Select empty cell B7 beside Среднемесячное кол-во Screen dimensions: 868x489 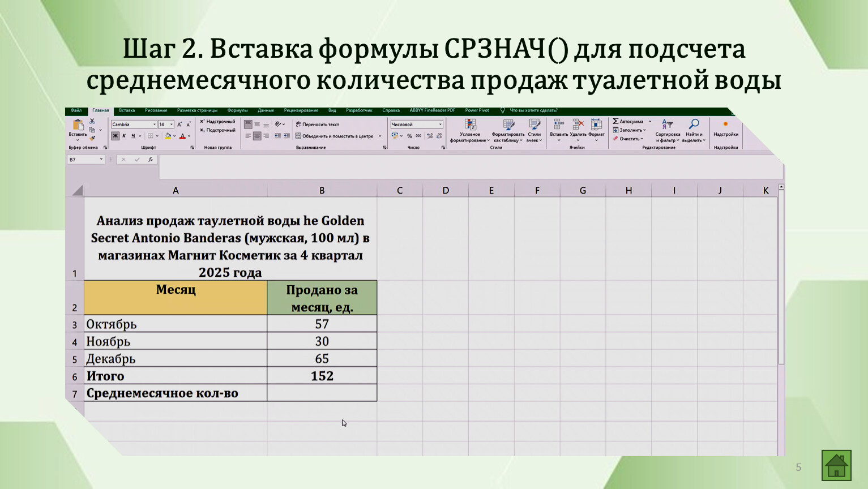pos(322,393)
